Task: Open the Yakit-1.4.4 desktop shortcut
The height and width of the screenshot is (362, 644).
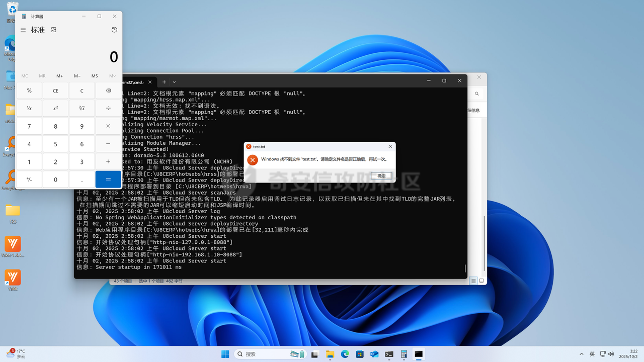Action: 13,244
